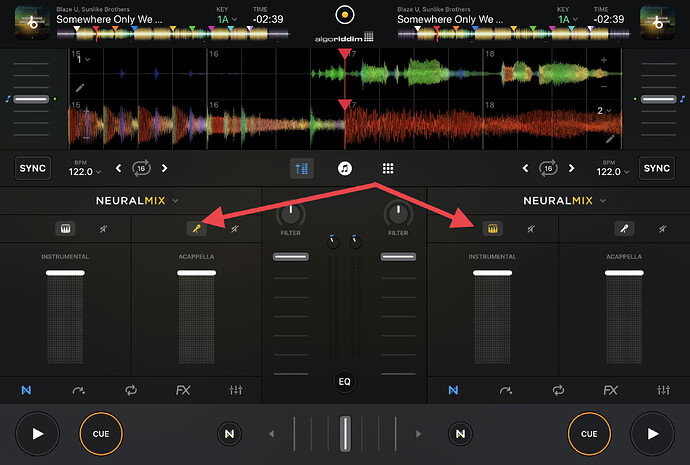Halve loop length on left deck
The height and width of the screenshot is (465, 690).
(x=118, y=168)
